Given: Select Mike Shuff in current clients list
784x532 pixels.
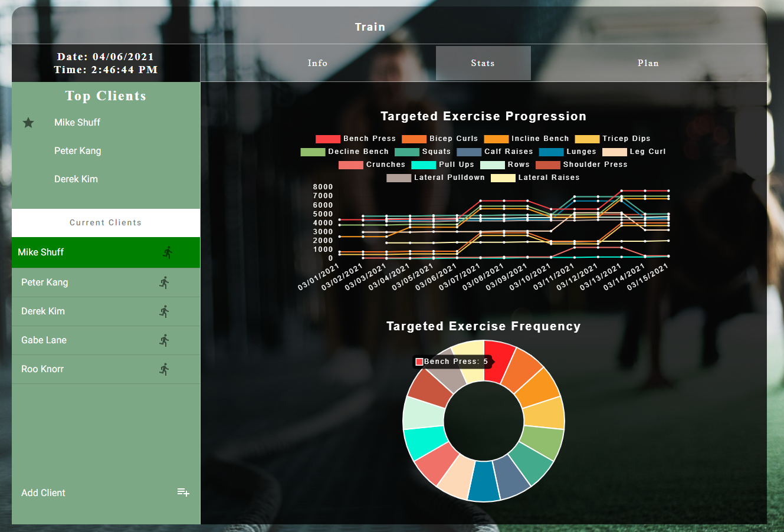Looking at the screenshot, I should coord(106,252).
